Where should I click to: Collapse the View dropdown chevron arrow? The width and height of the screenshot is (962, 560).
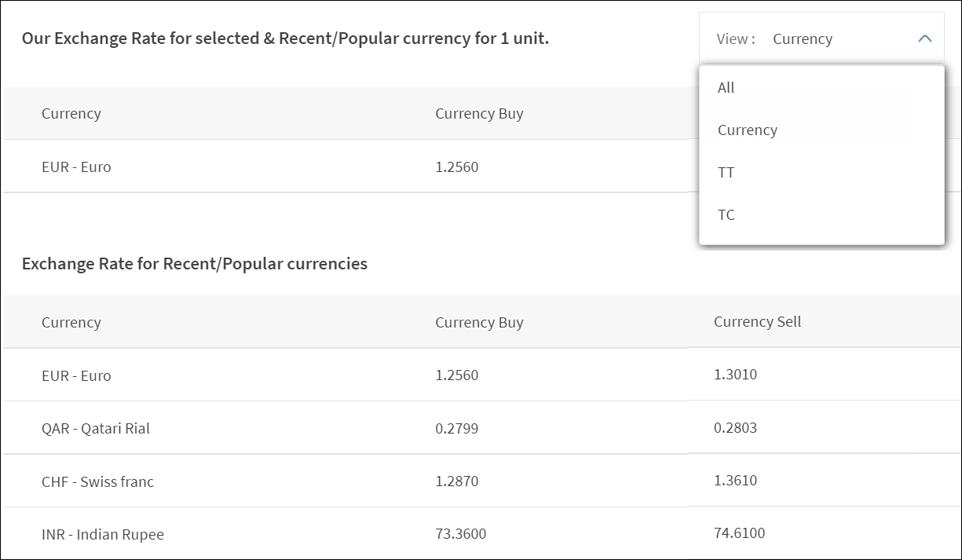[x=924, y=38]
